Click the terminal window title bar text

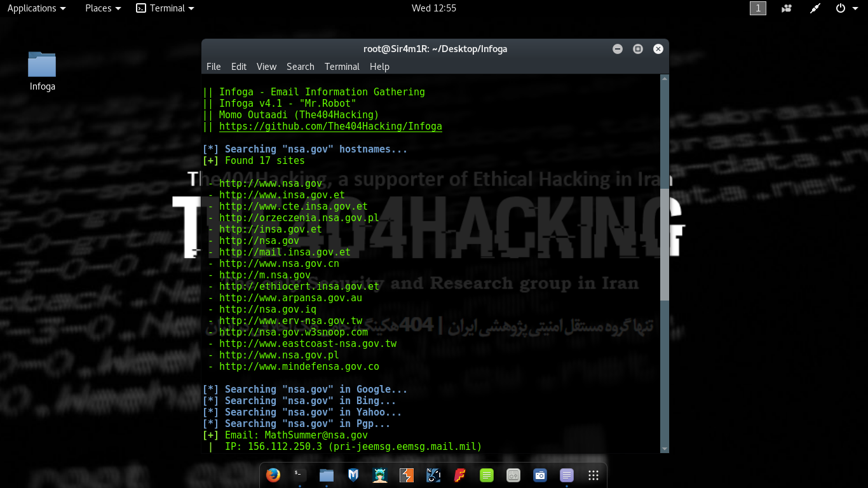pyautogui.click(x=435, y=49)
